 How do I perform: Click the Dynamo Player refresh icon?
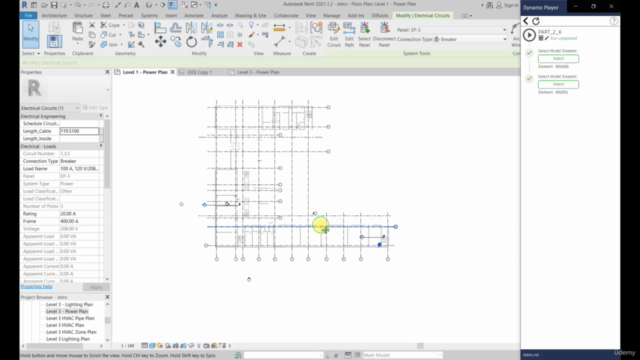point(536,21)
